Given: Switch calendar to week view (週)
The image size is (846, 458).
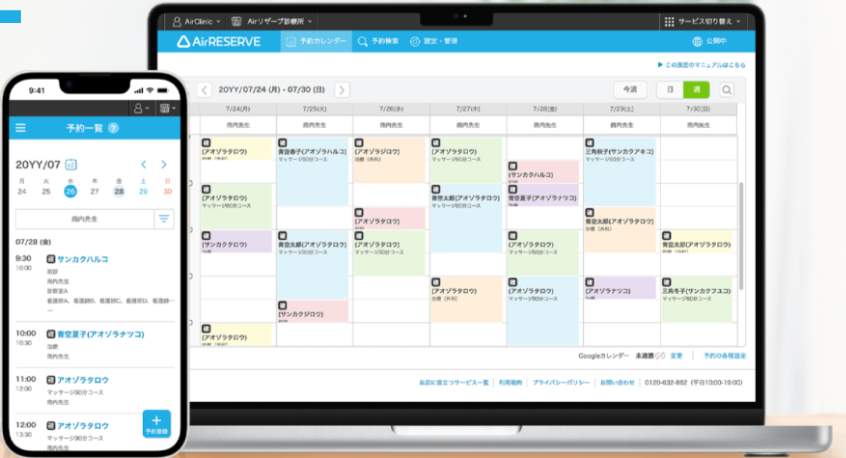Looking at the screenshot, I should (696, 90).
